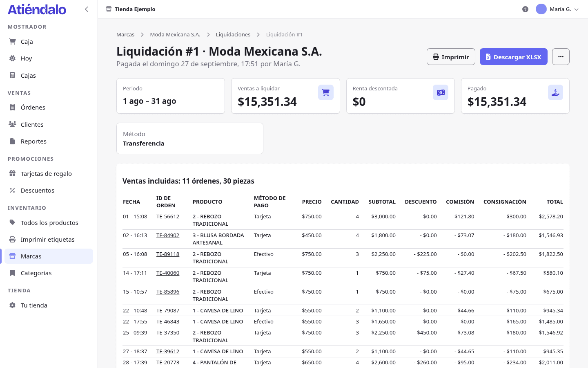
Task: Open order TE-37350
Action: [168, 332]
